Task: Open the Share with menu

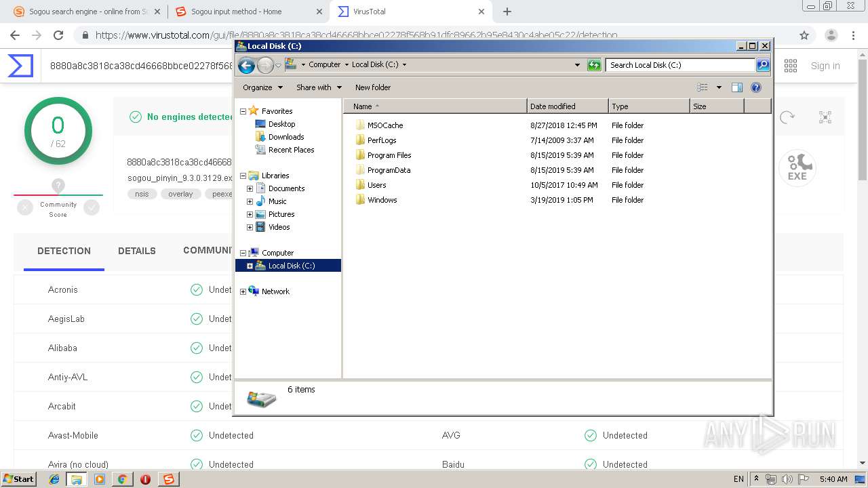Action: point(319,87)
